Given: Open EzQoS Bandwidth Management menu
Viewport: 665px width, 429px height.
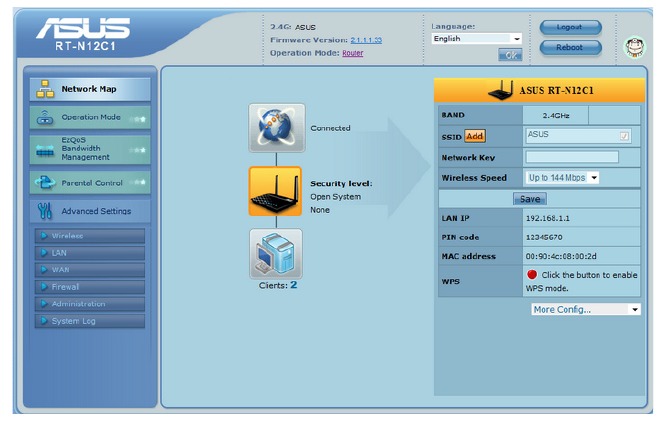Looking at the screenshot, I should (x=90, y=149).
